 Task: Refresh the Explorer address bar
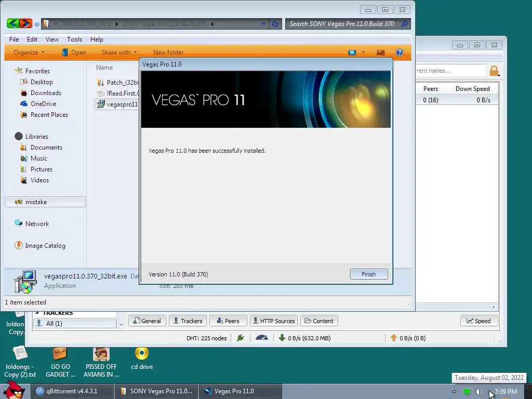275,24
